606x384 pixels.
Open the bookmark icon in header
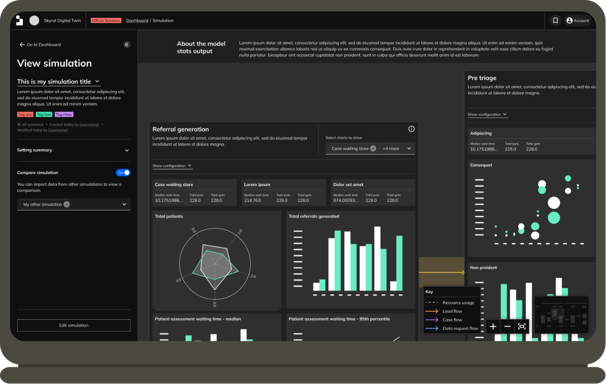[x=555, y=20]
